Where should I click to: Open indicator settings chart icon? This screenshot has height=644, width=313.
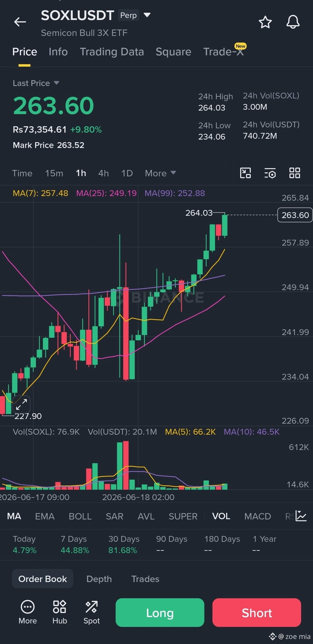coord(301,516)
